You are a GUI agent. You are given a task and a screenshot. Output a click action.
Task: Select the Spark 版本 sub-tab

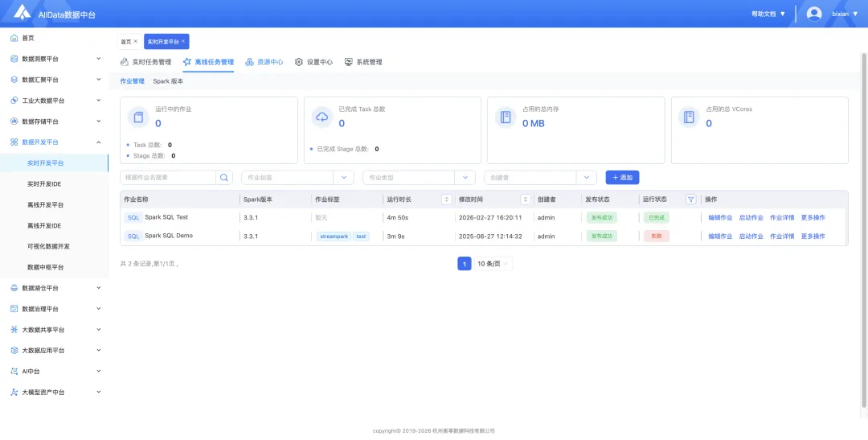click(x=168, y=81)
